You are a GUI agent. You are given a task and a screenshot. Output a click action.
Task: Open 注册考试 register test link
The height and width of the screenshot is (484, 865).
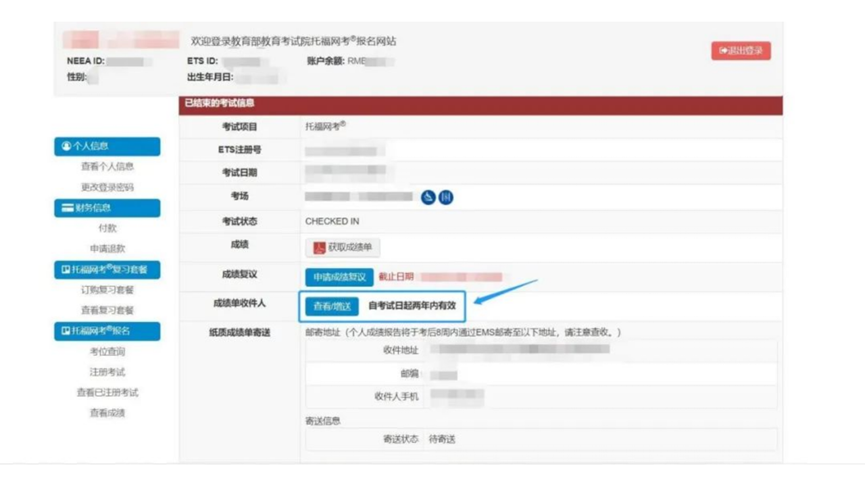107,372
